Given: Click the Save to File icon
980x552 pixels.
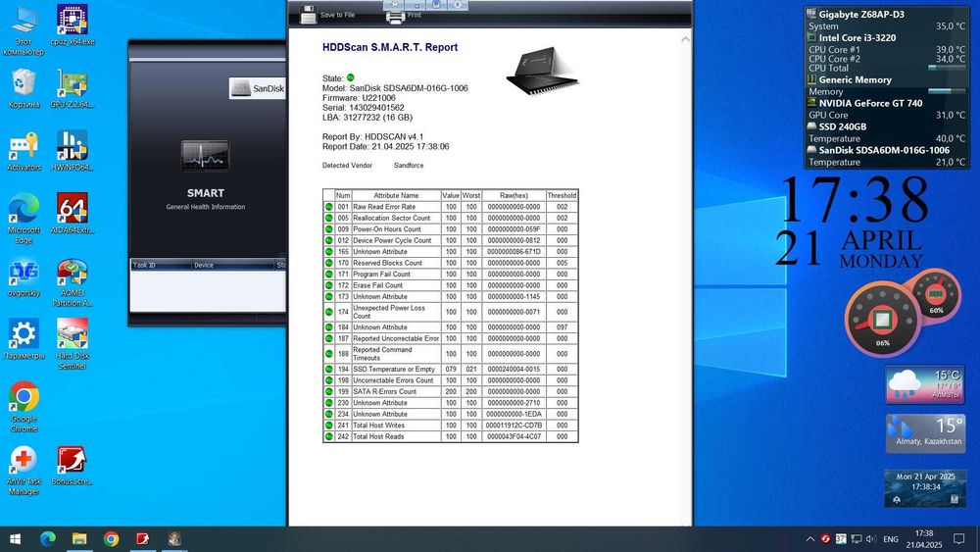Looking at the screenshot, I should (x=308, y=15).
